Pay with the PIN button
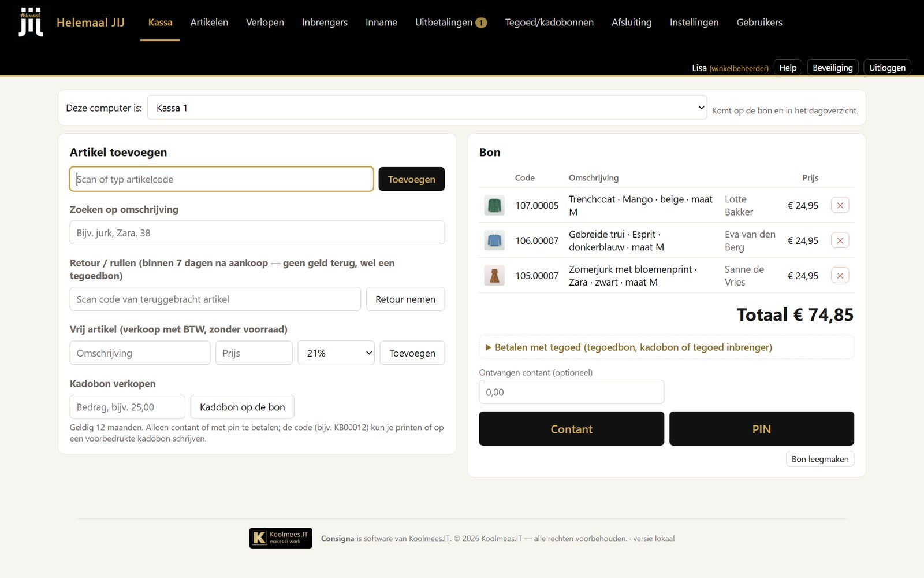Screen dimensions: 924x578 click(761, 429)
